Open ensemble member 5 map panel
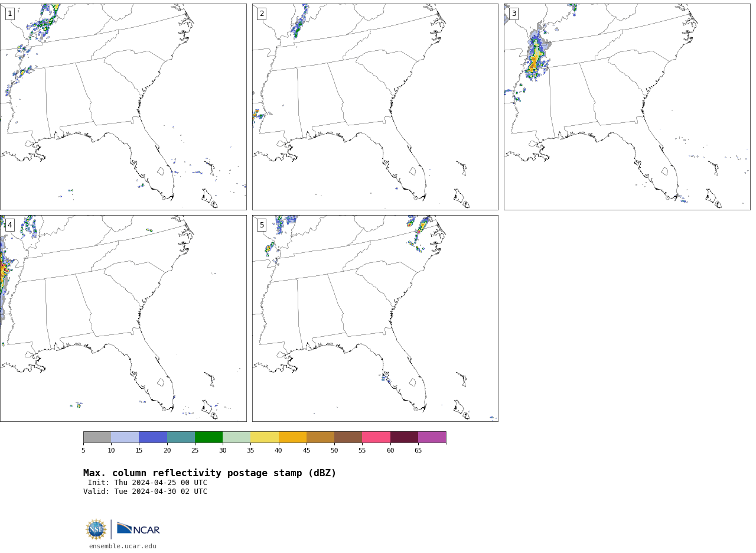The height and width of the screenshot is (553, 756). 375,318
